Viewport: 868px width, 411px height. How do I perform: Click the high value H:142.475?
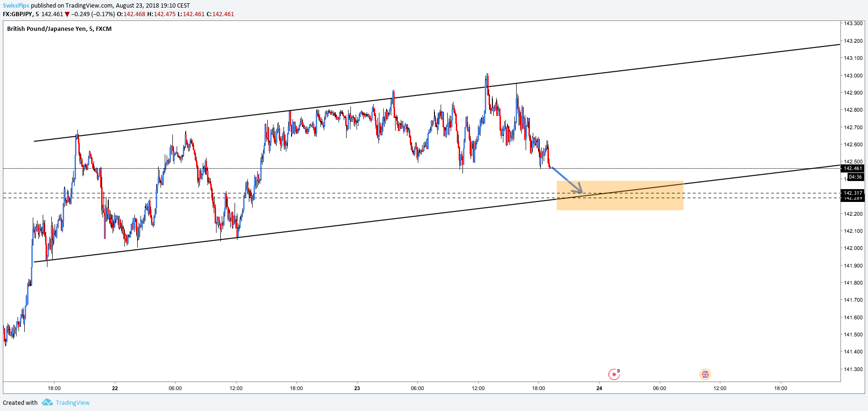point(161,14)
